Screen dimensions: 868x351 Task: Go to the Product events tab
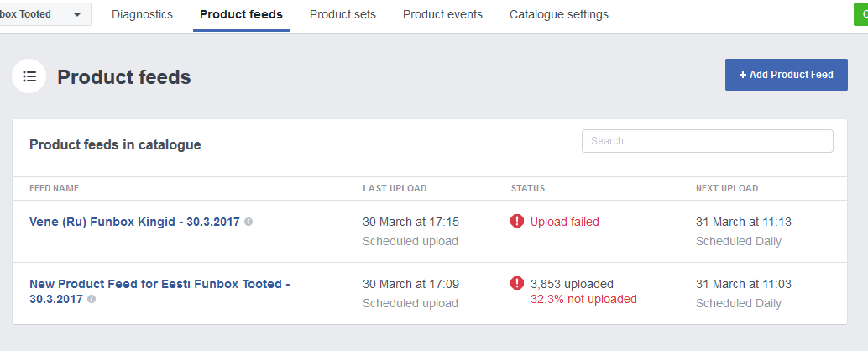click(442, 15)
